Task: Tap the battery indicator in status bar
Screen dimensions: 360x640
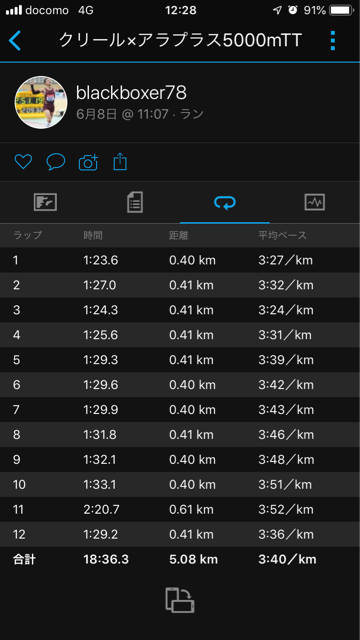Action: [x=343, y=10]
